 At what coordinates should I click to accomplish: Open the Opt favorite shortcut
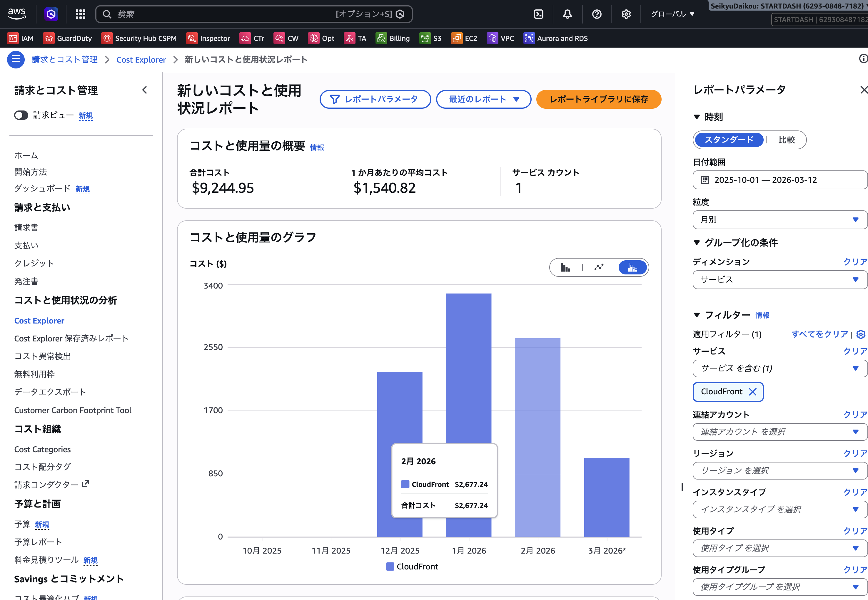321,38
